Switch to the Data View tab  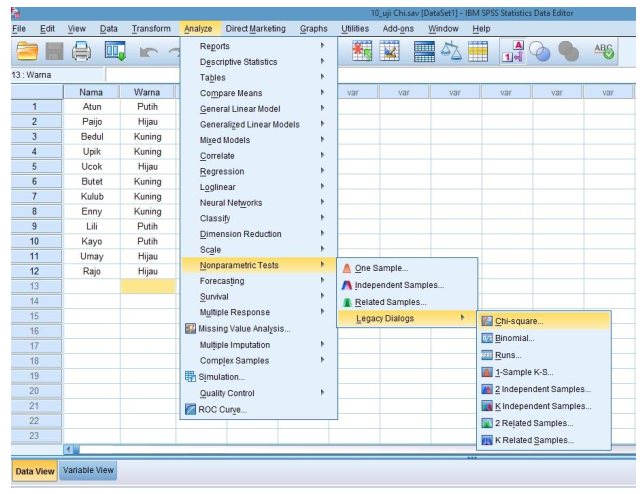pos(35,471)
